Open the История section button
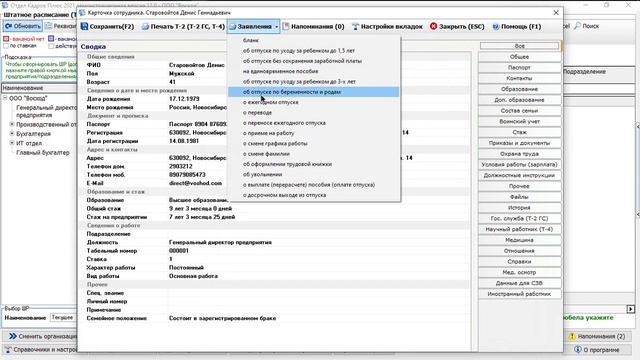This screenshot has height=360, width=640. [x=519, y=208]
